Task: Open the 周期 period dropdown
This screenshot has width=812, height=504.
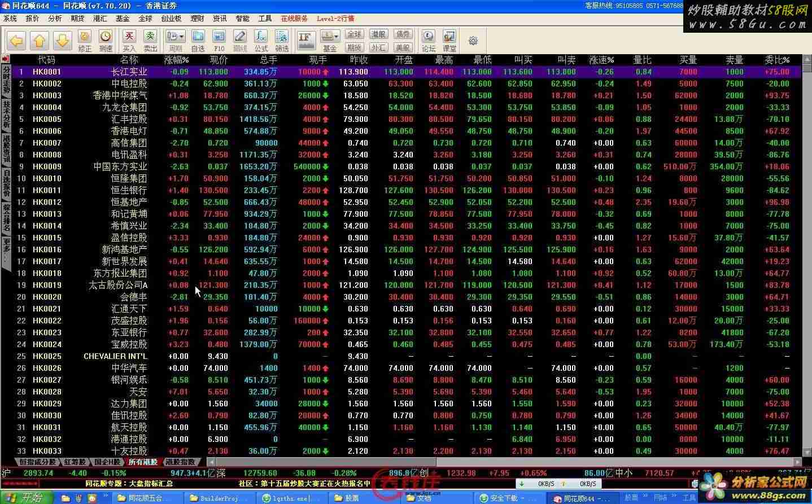Action: pyautogui.click(x=176, y=41)
